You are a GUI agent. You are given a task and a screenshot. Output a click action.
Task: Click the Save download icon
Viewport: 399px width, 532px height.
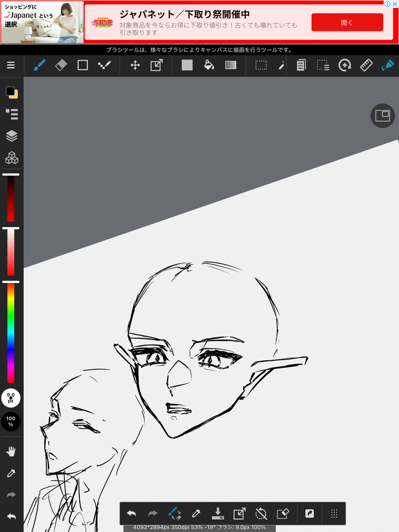(x=217, y=514)
